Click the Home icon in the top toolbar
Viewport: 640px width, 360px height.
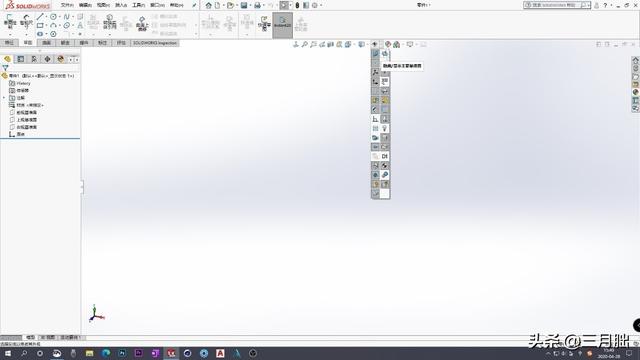pos(209,5)
